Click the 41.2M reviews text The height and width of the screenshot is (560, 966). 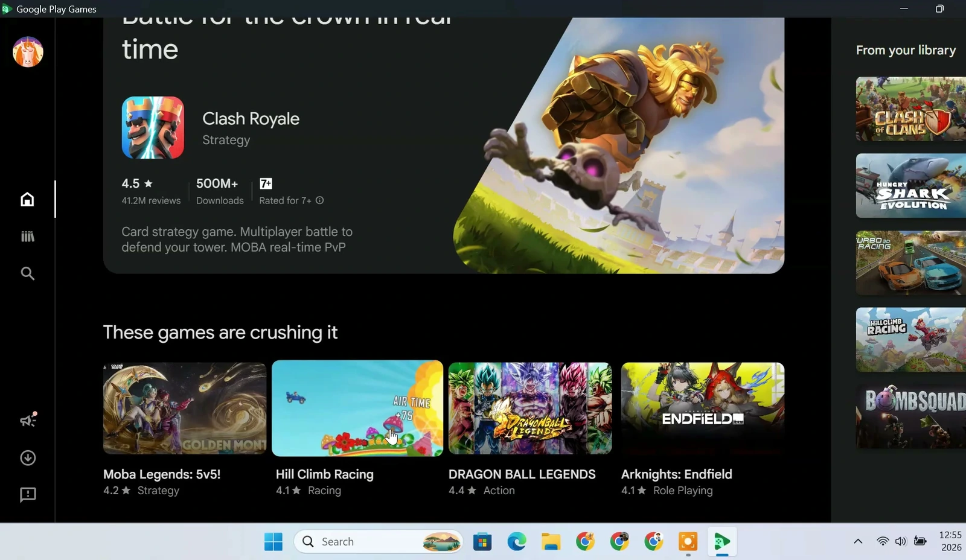pyautogui.click(x=151, y=200)
